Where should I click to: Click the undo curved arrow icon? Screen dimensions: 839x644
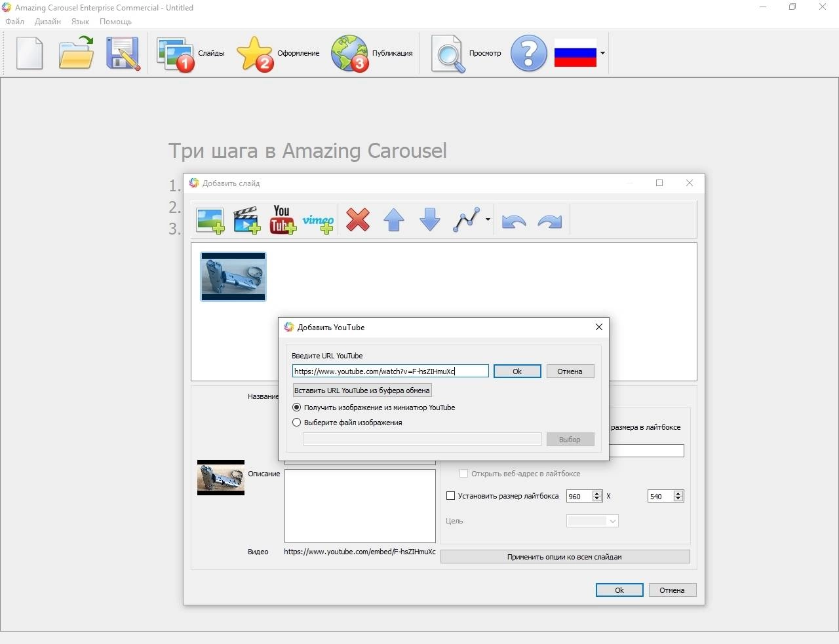tap(514, 221)
